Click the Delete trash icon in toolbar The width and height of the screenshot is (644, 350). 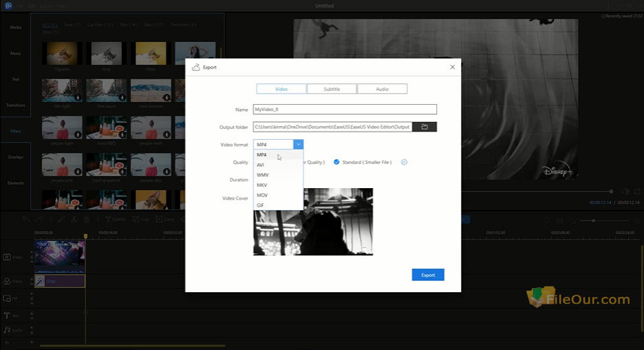coord(87,220)
